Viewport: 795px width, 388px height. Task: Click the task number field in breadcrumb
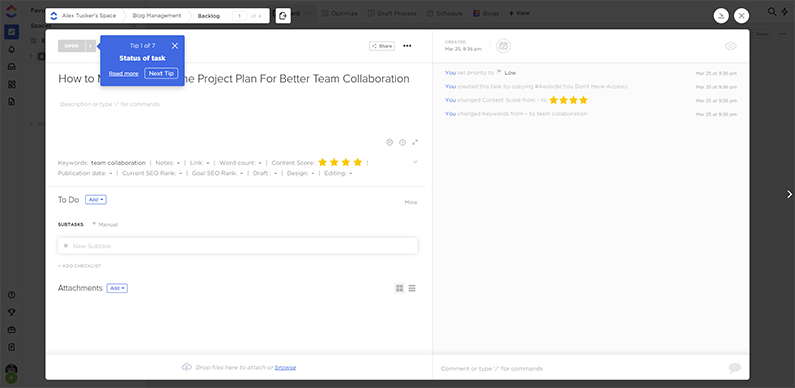click(x=239, y=16)
